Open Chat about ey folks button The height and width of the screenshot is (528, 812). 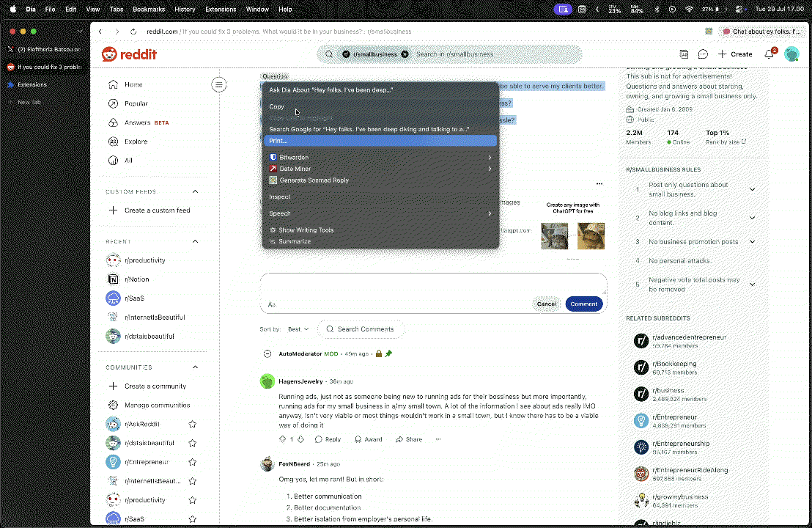(x=761, y=32)
